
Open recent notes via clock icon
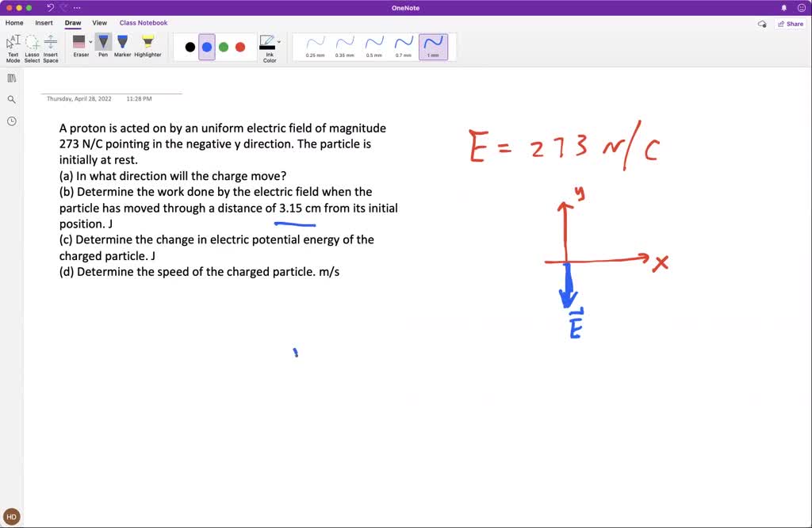(x=10, y=120)
